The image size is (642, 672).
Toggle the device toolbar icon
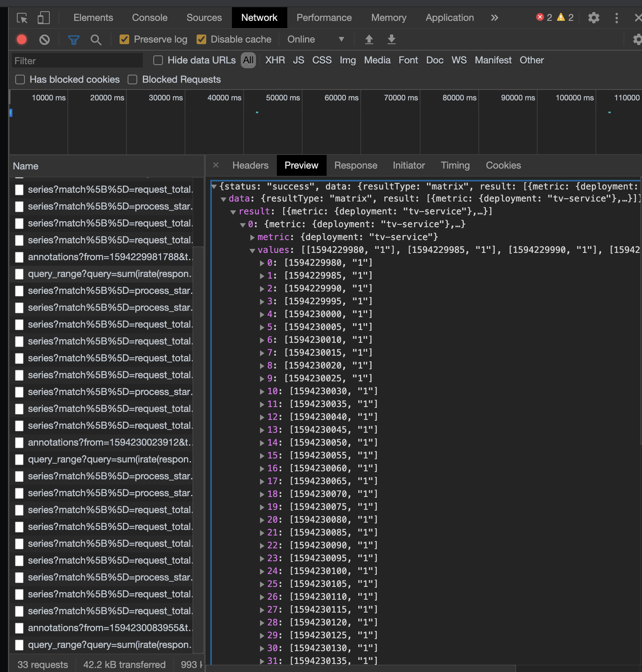click(x=43, y=18)
